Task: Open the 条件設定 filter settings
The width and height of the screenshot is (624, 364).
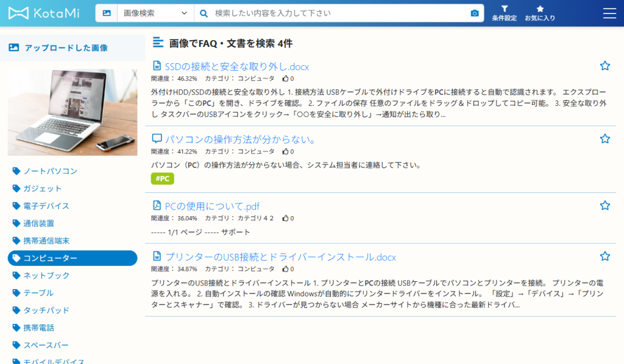Action: 504,13
